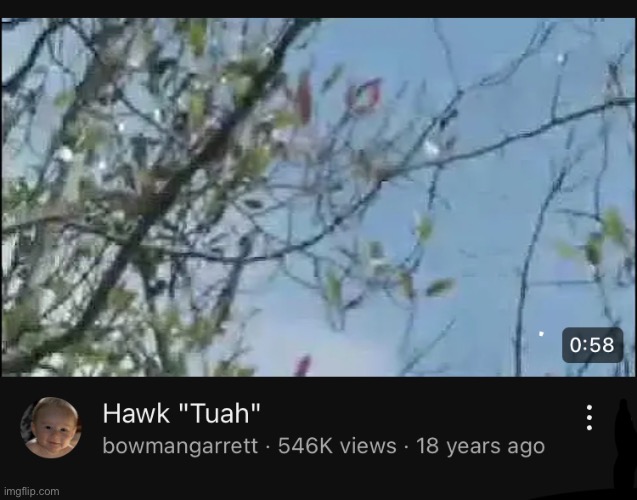Play the tree branches video thumbnail
This screenshot has width=637, height=500.
pos(318,197)
